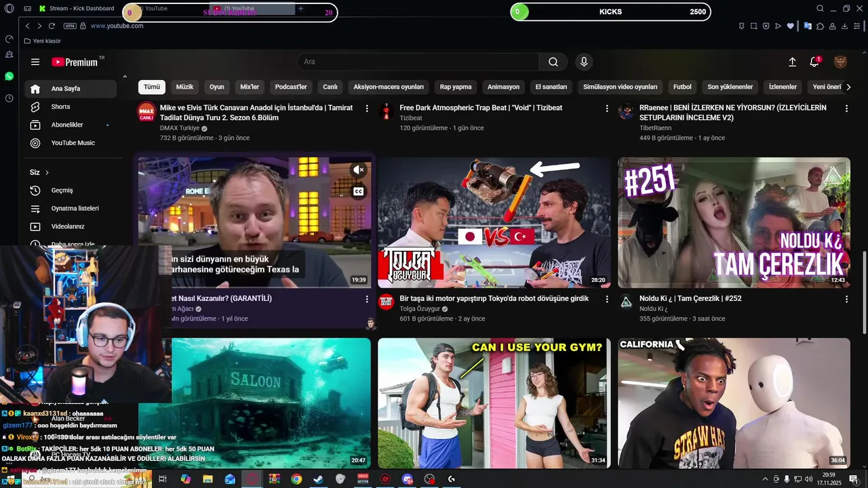Viewport: 868px width, 488px height.
Task: Open Abonelikler in sidebar
Action: pos(71,125)
